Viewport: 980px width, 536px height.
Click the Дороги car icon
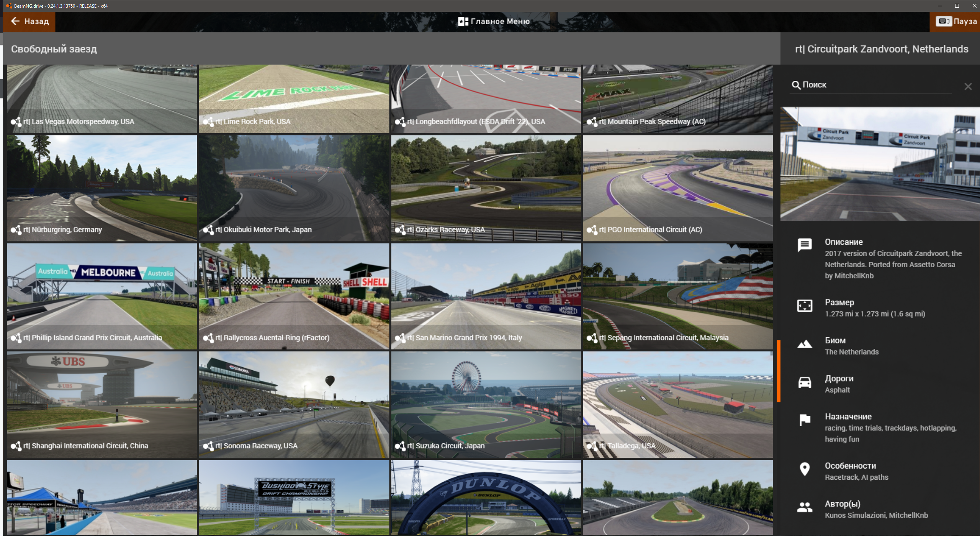pyautogui.click(x=805, y=382)
